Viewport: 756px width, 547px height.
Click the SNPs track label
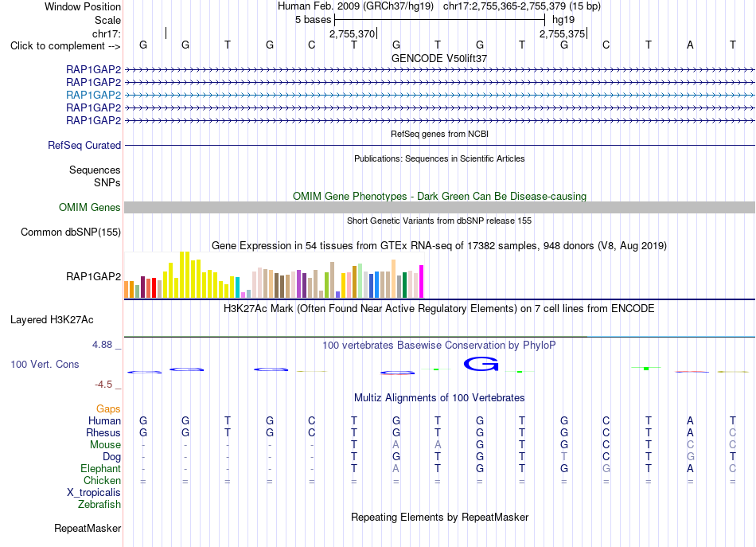pyautogui.click(x=107, y=182)
